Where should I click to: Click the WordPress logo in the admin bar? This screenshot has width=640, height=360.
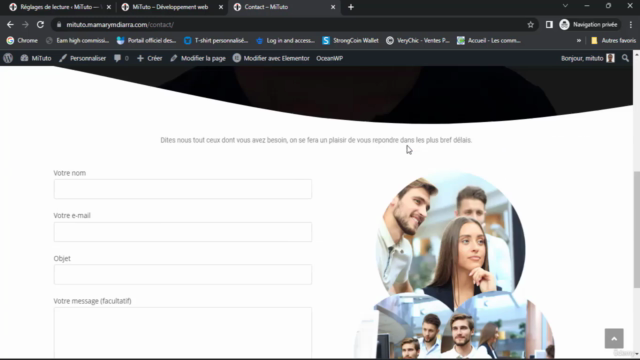click(8, 58)
